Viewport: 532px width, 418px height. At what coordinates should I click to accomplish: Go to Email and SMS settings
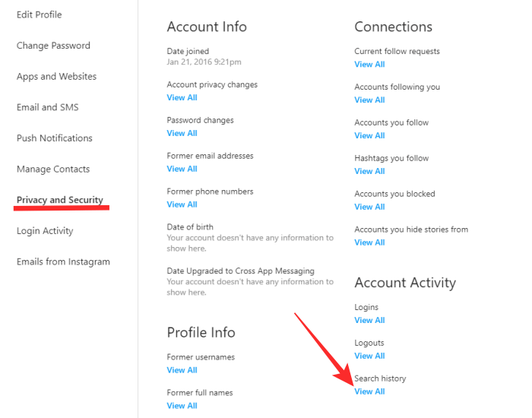pyautogui.click(x=47, y=107)
